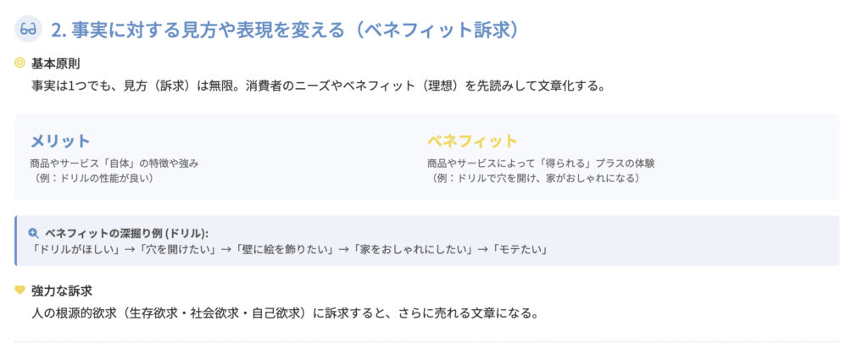868x360 pixels.
Task: Click the example 家がおしゃれになる
Action: 536,178
